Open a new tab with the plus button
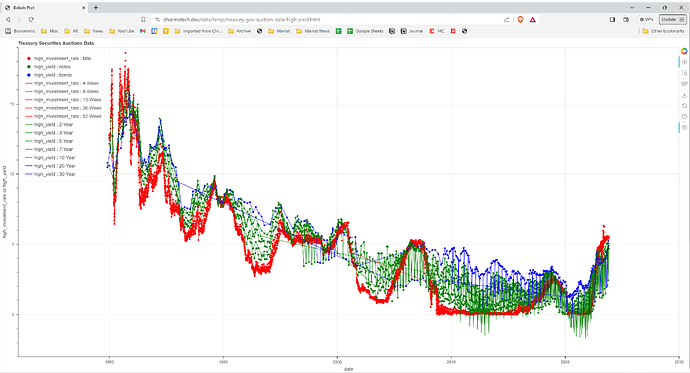Screen dimensions: 690x373 (x=96, y=7)
